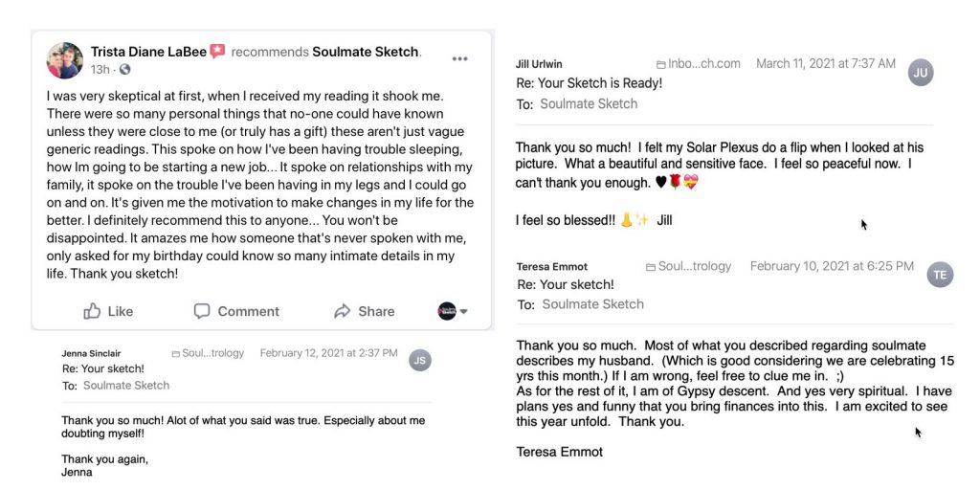Click the Share button label

(x=376, y=311)
